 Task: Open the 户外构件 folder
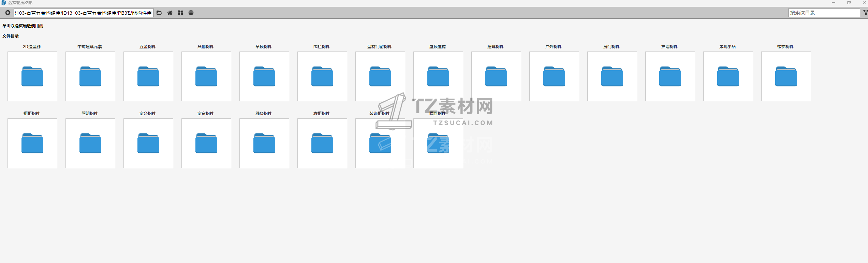[554, 76]
